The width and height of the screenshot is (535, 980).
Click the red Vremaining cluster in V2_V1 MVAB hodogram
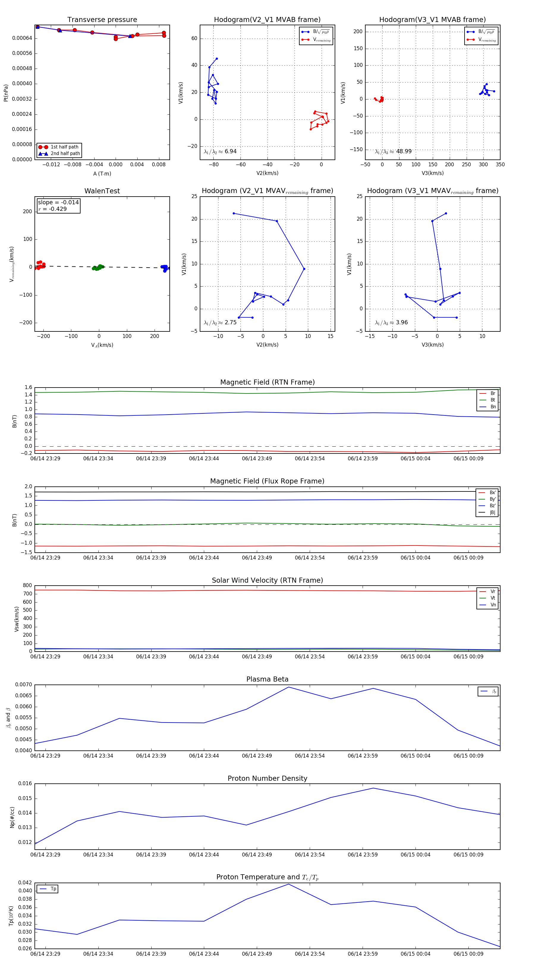click(319, 120)
